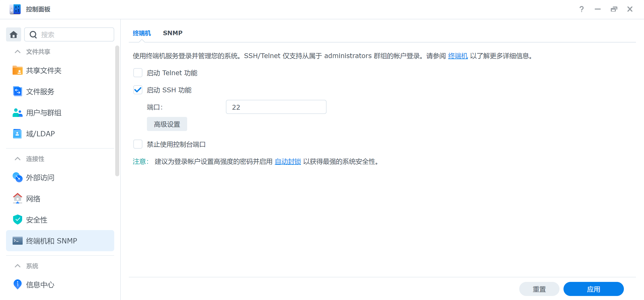The image size is (644, 300).
Task: Uncheck the 启动 SSH 功能 checkbox
Action: 138,90
